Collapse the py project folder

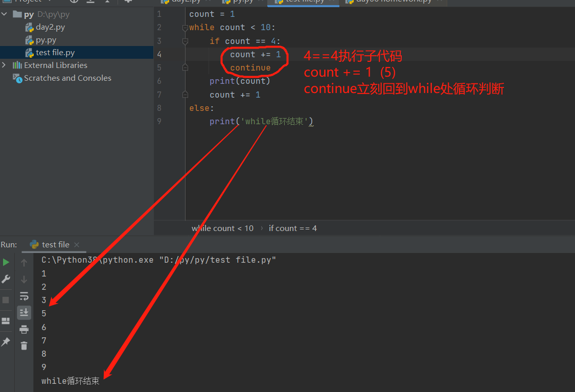click(5, 14)
